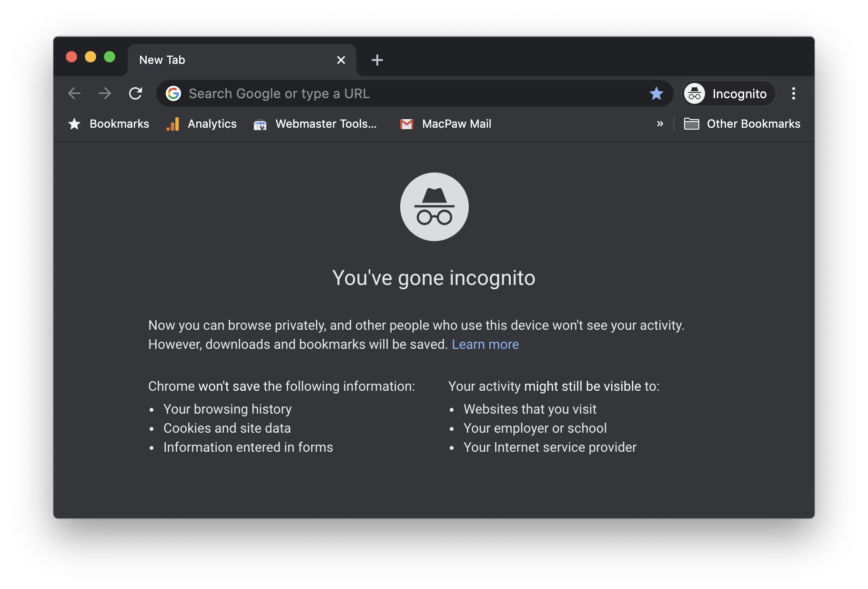Expand hidden bookmarks with the double chevron
The height and width of the screenshot is (589, 868).
pos(660,124)
